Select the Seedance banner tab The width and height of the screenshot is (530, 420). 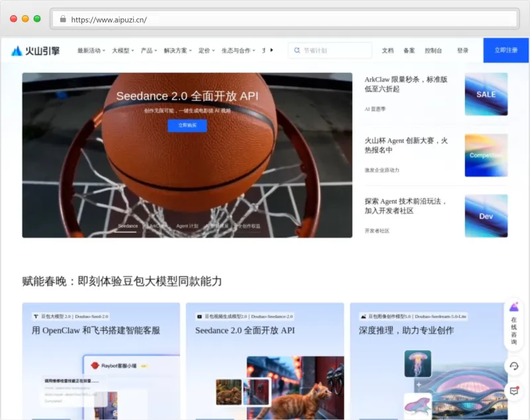pos(128,226)
